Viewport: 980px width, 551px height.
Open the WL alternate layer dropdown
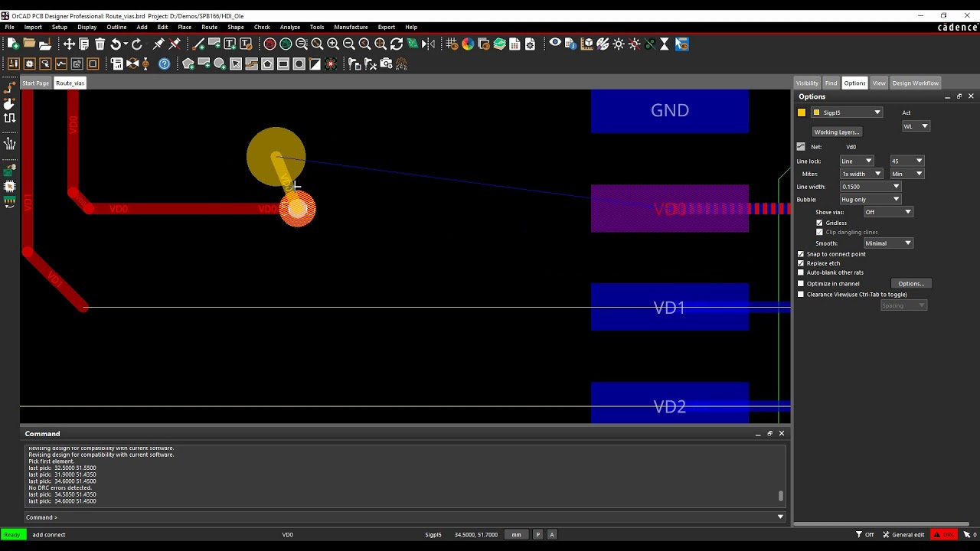click(x=916, y=126)
